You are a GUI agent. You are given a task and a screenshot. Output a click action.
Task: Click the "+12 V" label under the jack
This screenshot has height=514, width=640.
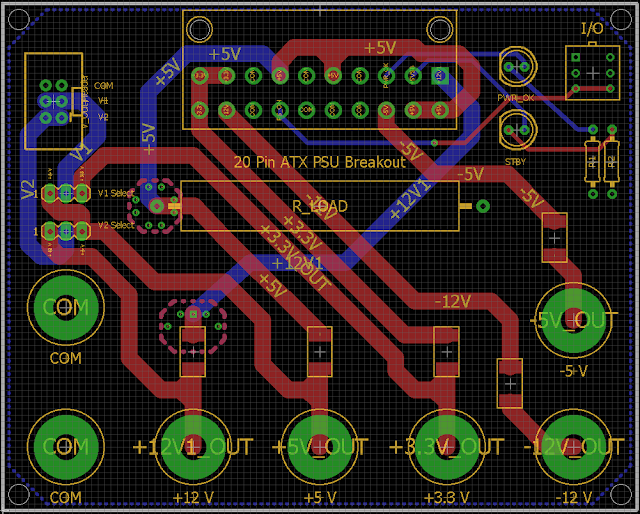[193, 498]
